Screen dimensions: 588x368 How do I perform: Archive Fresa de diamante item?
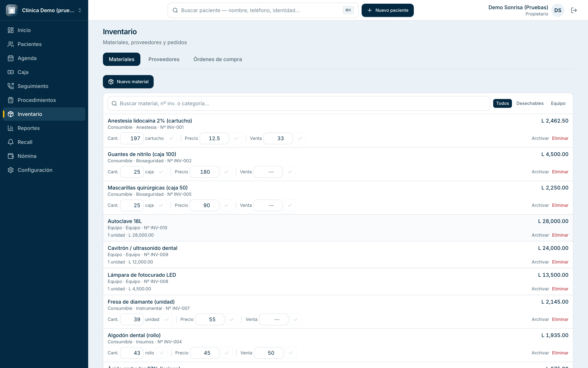(x=540, y=319)
